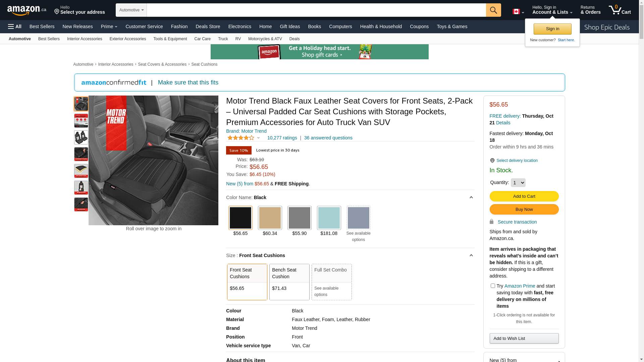Click the Add to Cart button
644x362 pixels.
524,196
